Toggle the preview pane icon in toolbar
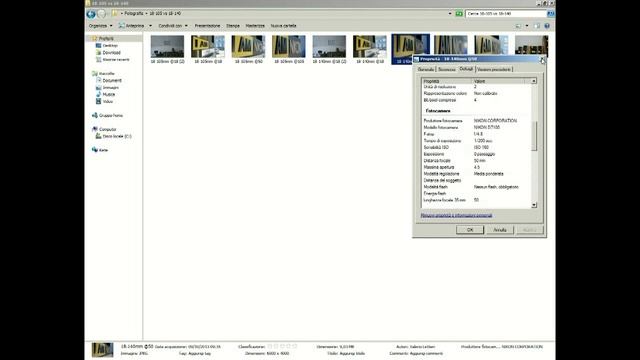640x360 pixels. click(x=537, y=26)
